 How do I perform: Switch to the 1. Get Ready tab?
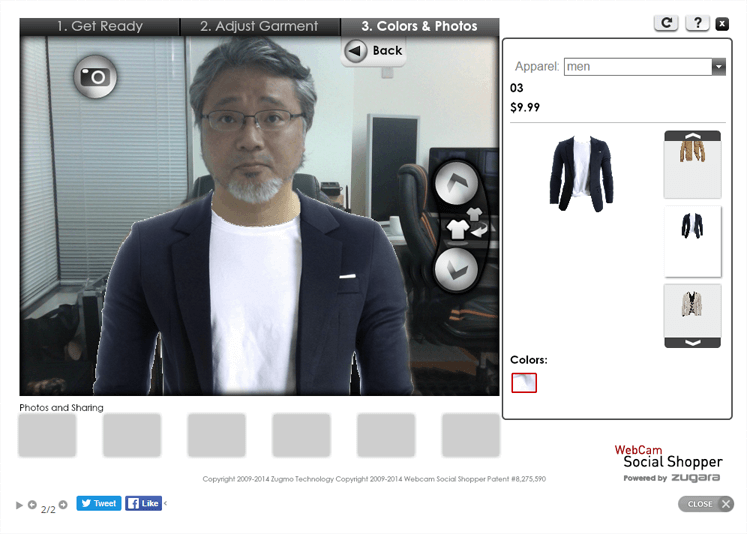[99, 26]
